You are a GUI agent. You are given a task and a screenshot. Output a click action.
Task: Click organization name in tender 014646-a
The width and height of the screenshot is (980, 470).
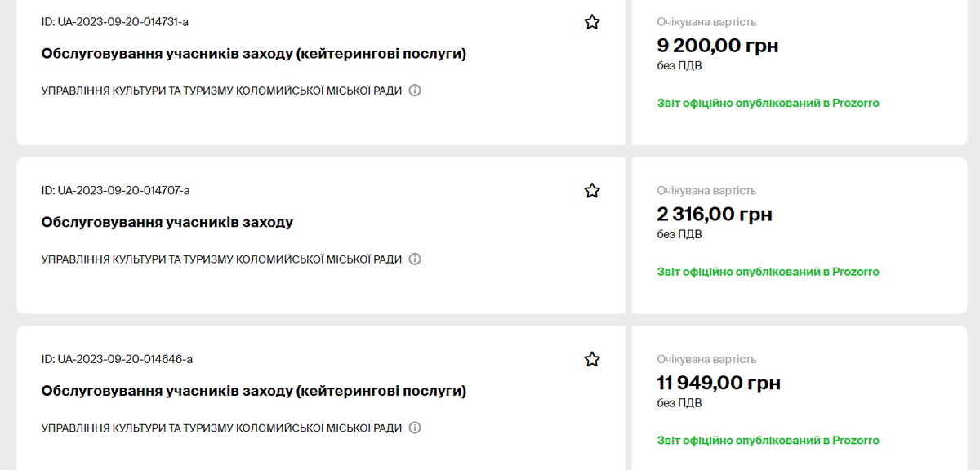click(x=221, y=428)
